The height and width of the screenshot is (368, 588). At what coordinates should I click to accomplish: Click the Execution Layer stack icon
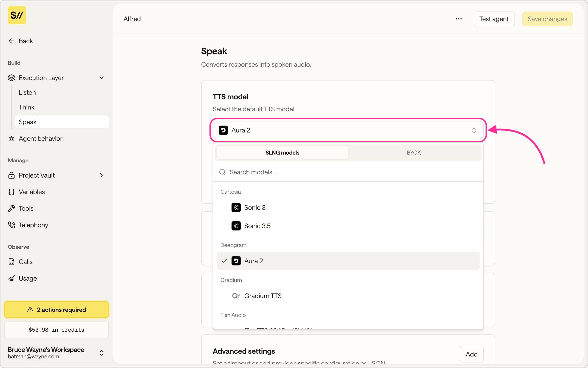(x=11, y=78)
